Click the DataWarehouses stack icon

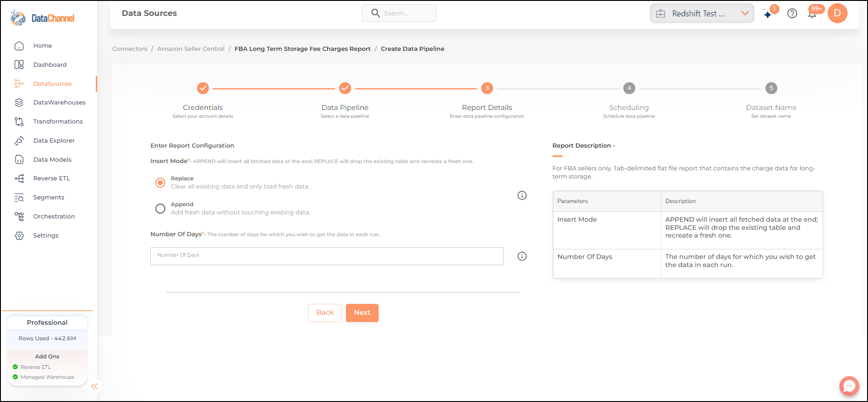pos(19,103)
